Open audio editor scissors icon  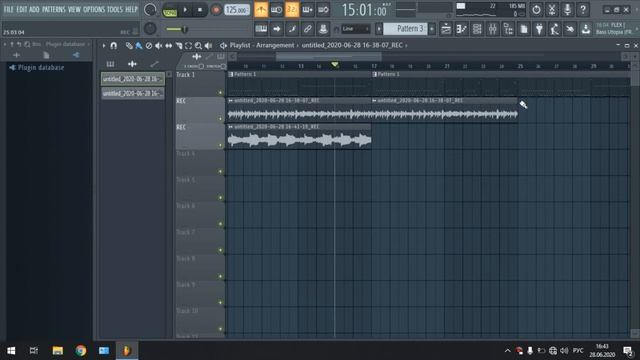click(551, 9)
